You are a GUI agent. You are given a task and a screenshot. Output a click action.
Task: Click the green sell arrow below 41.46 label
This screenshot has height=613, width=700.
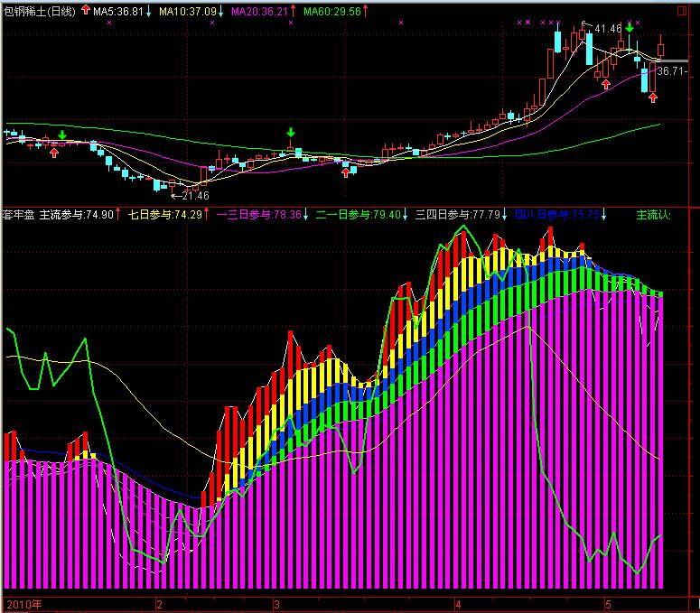click(630, 28)
